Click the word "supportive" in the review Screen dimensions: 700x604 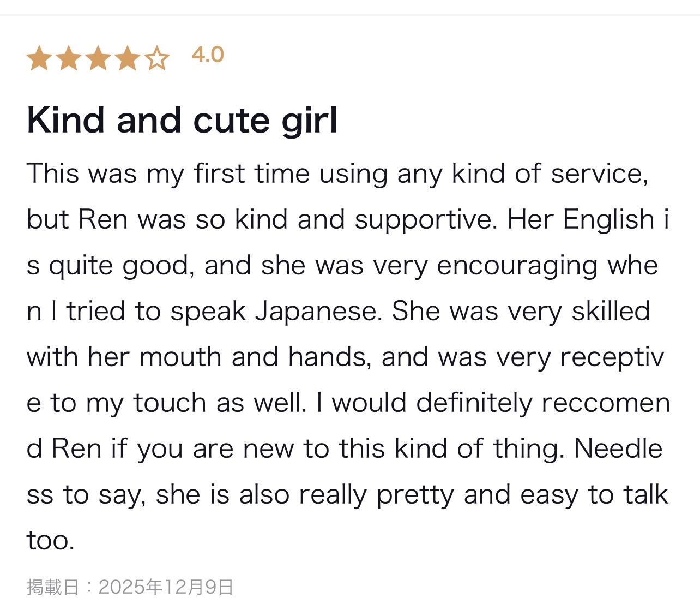[x=426, y=220]
